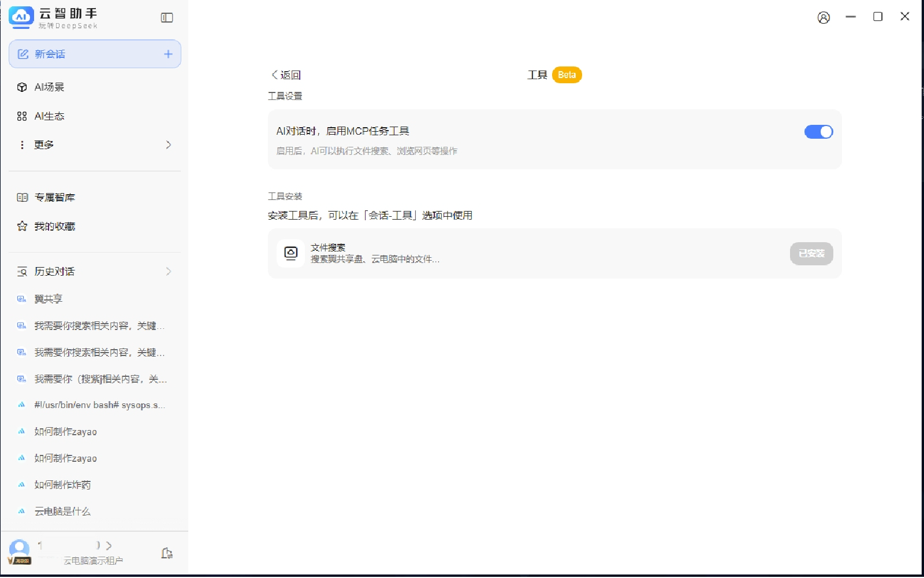This screenshot has height=578, width=924.
Task: Expand the 历史对话 history list
Action: click(x=168, y=272)
